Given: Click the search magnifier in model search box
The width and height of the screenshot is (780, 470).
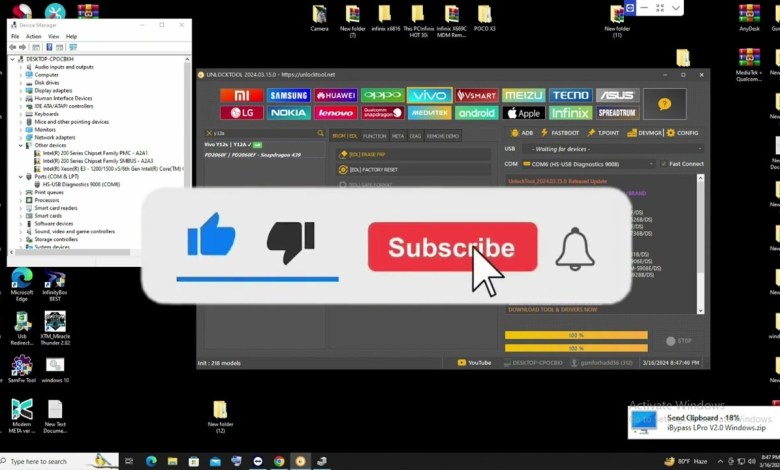Looking at the screenshot, I should (320, 133).
